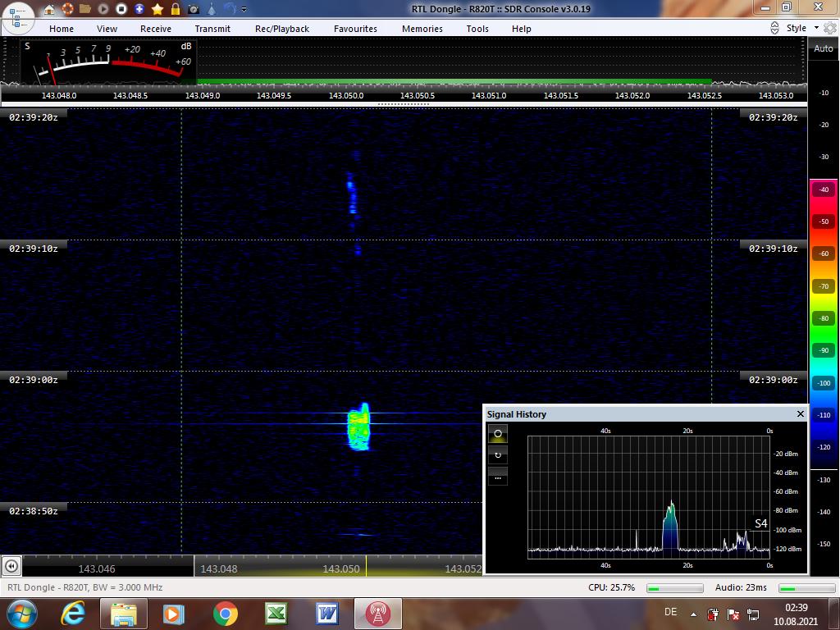
Task: Open the Receive ribbon tab
Action: tap(156, 29)
